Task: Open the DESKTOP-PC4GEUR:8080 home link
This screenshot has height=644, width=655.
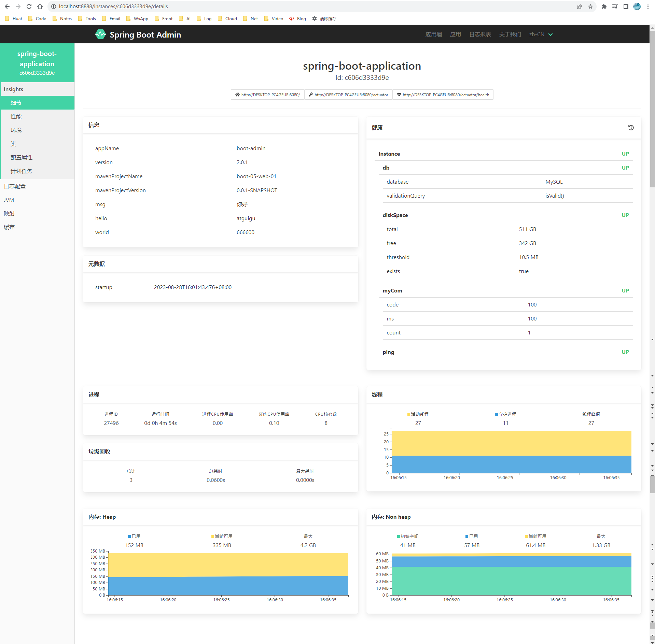Action: (x=267, y=95)
